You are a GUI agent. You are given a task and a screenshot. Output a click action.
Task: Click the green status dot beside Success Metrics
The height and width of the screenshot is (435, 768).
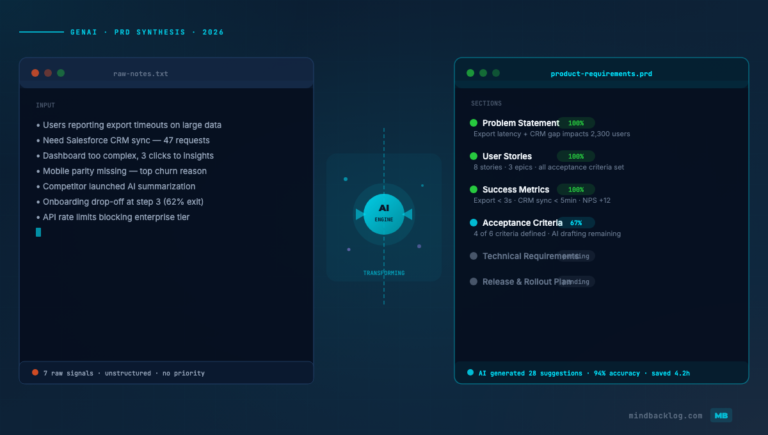tap(474, 190)
